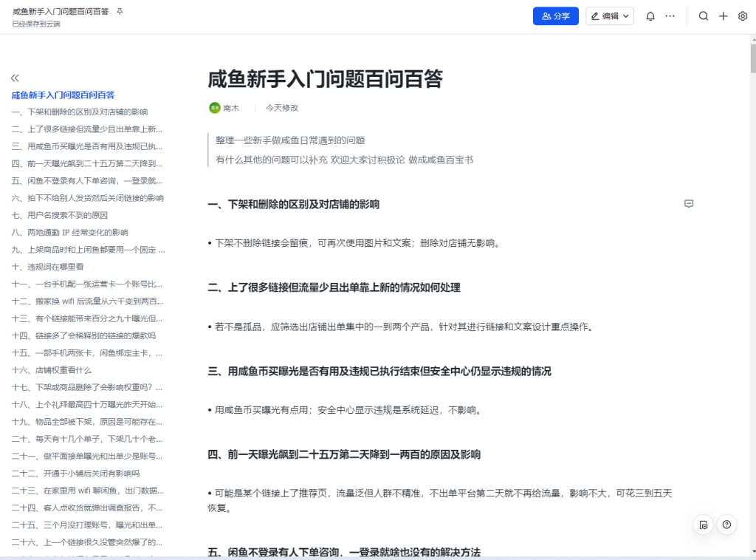Click the pin icon beside document title

(x=120, y=12)
